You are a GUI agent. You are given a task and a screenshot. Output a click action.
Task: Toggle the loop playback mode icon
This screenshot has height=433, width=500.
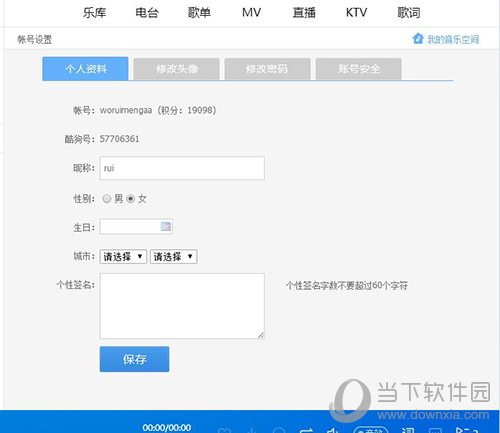click(306, 430)
